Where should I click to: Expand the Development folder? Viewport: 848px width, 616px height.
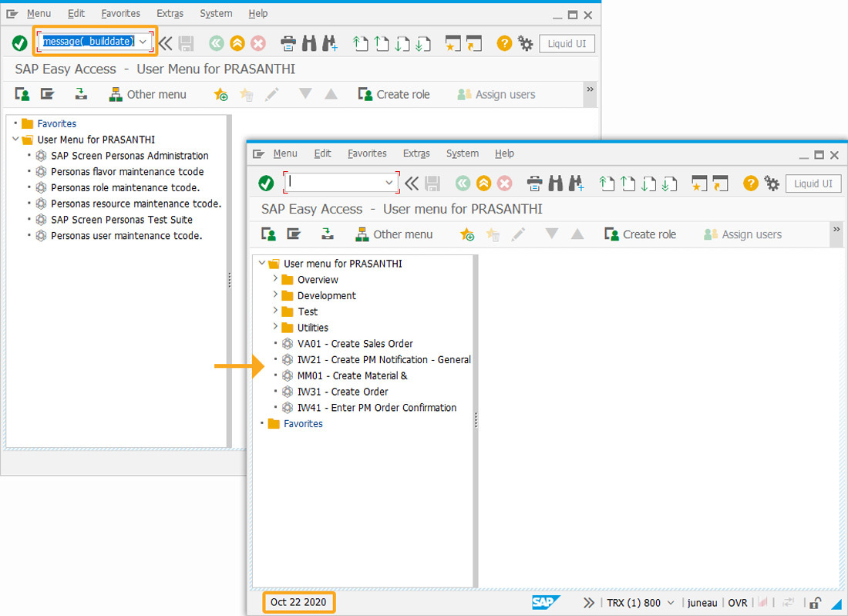[275, 295]
